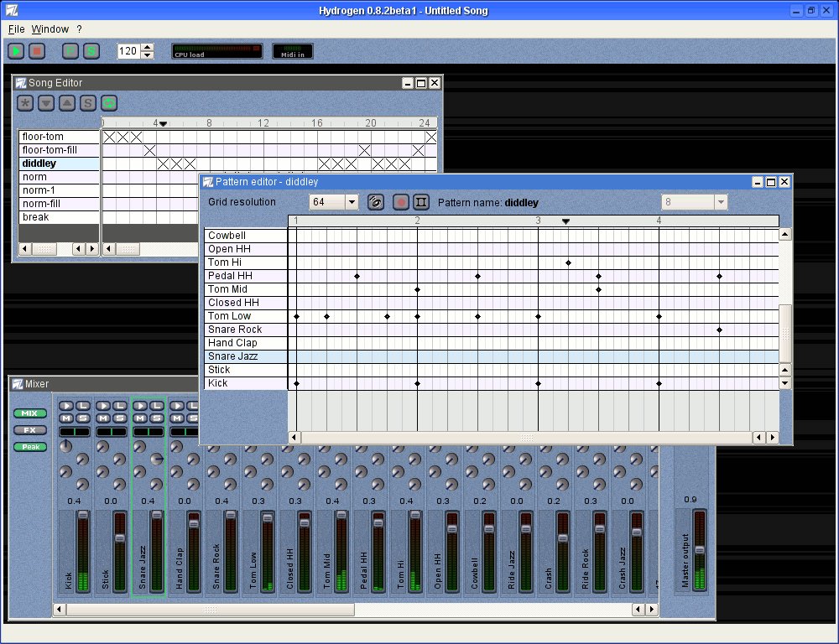This screenshot has height=644, width=839.
Task: Mute the Kick channel in the Mixer
Action: (65, 418)
